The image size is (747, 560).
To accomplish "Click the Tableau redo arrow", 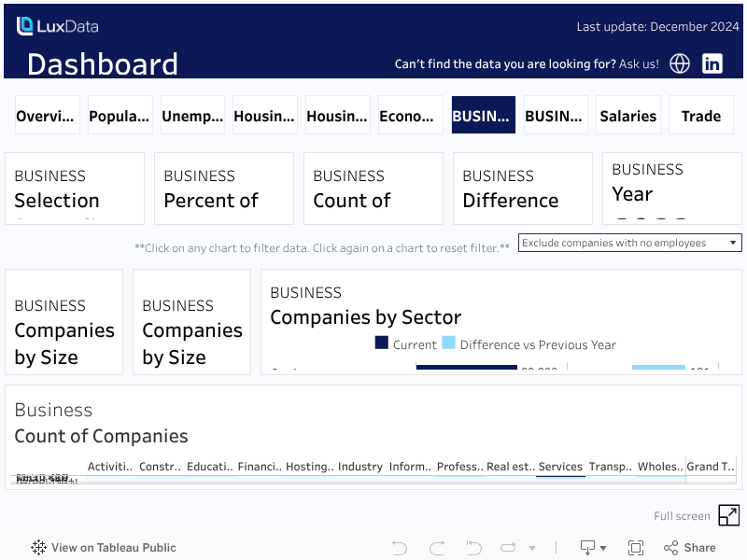I will pyautogui.click(x=436, y=548).
